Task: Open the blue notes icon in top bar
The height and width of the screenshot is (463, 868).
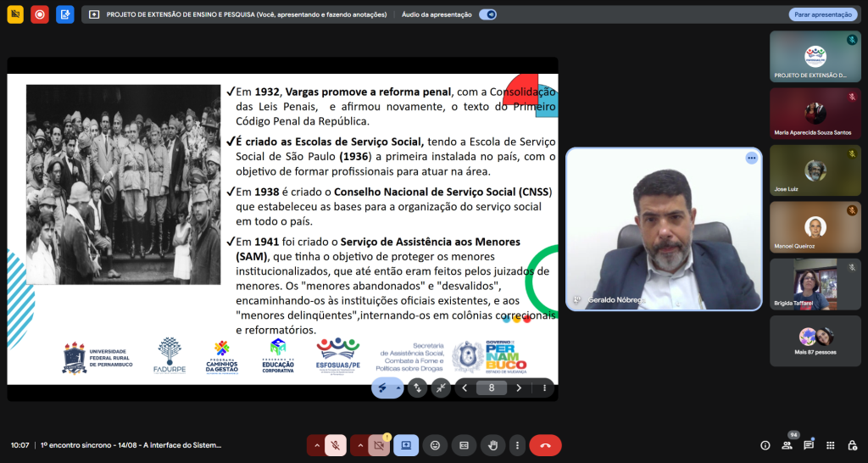Action: point(65,14)
